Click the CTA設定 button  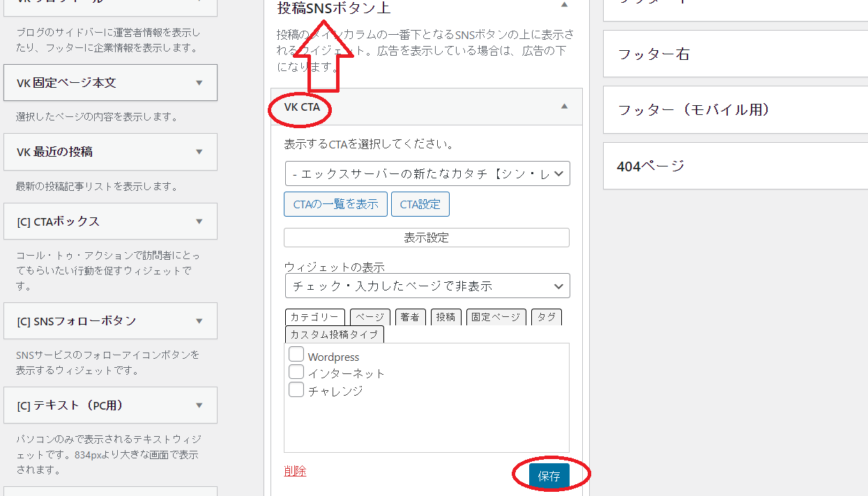(420, 204)
